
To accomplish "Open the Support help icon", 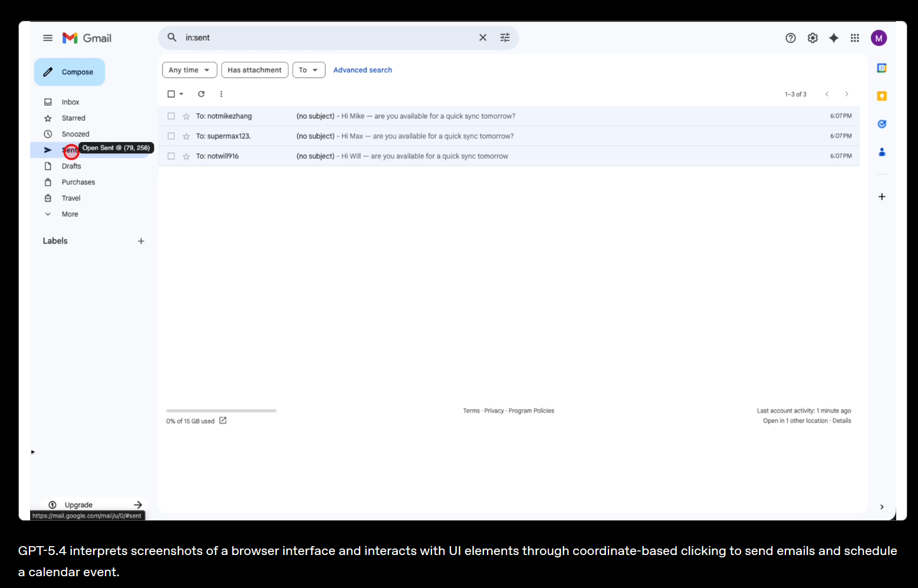I will tap(791, 38).
